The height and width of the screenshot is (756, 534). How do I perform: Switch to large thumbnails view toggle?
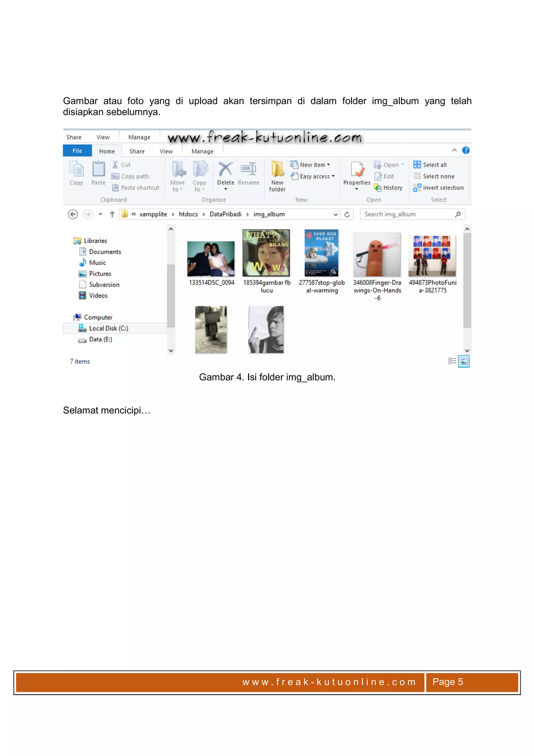click(464, 361)
